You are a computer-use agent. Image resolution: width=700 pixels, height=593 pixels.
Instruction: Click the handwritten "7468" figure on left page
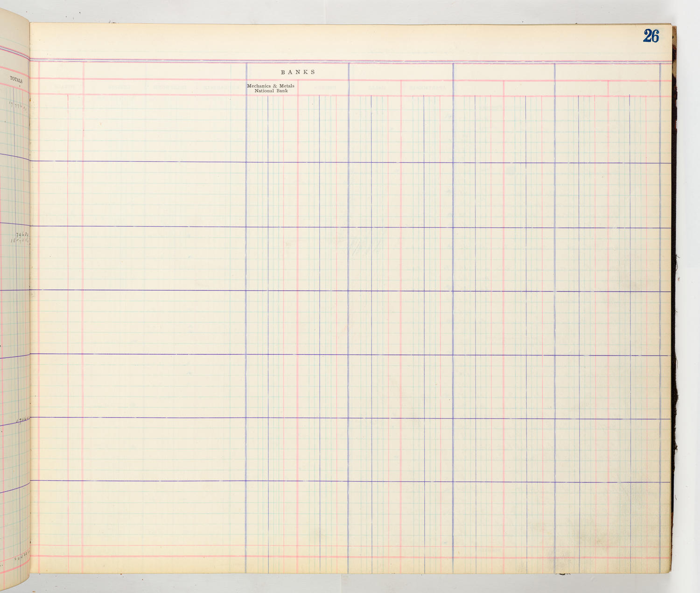tap(22, 235)
